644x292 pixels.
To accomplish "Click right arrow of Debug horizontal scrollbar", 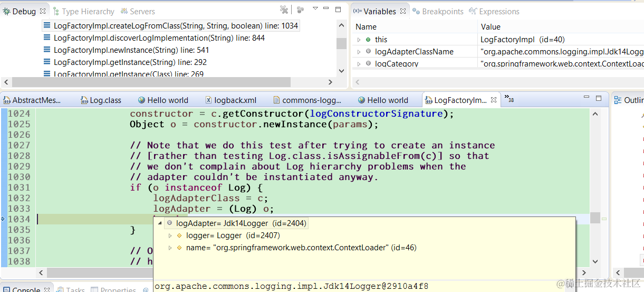I will (x=330, y=82).
